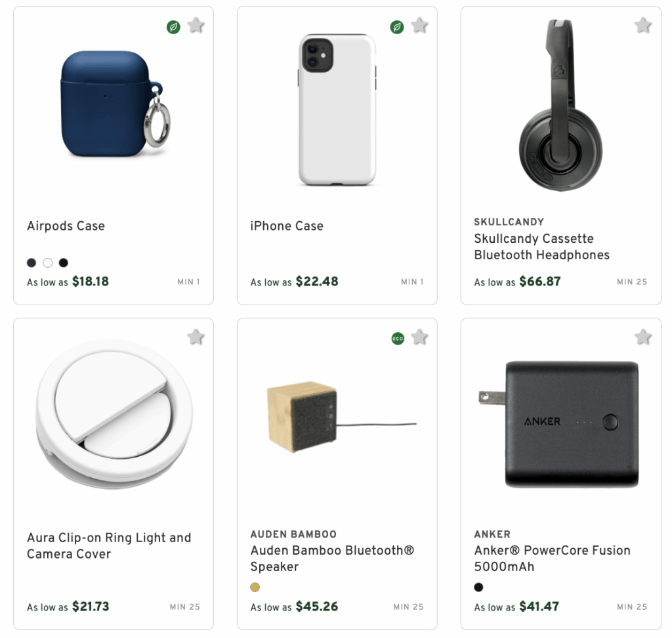Pick the white color option for Airpods Case
Image resolution: width=672 pixels, height=638 pixels.
[x=47, y=263]
